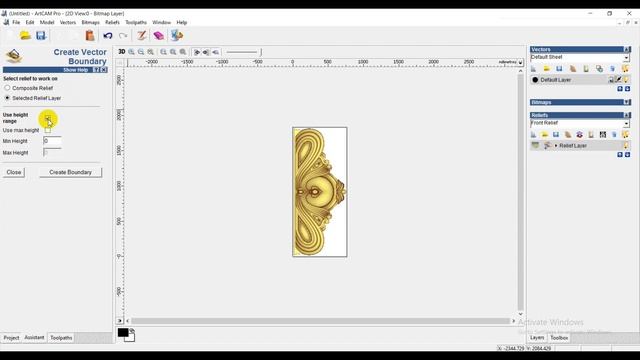Viewport: 640px width, 360px height.
Task: Click the Close button in assistant panel
Action: (14, 172)
